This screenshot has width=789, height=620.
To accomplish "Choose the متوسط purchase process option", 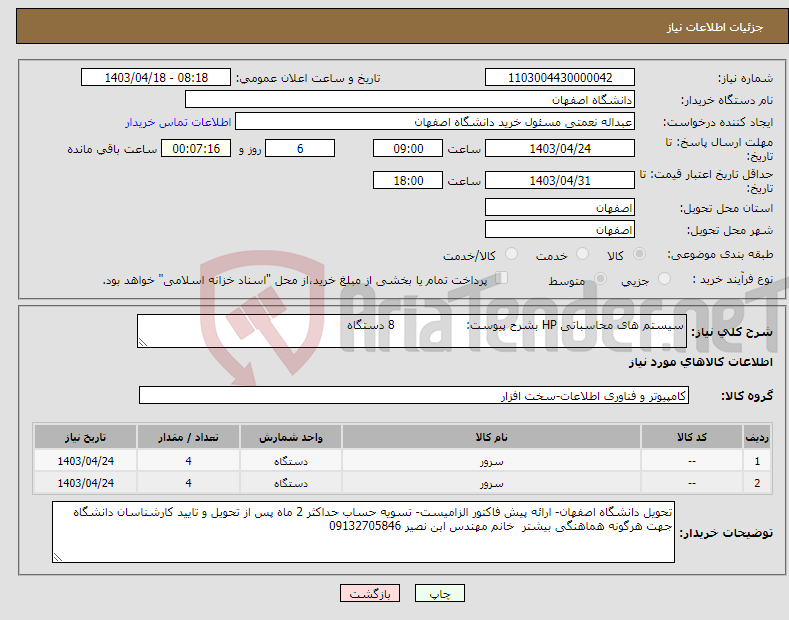I will click(600, 278).
